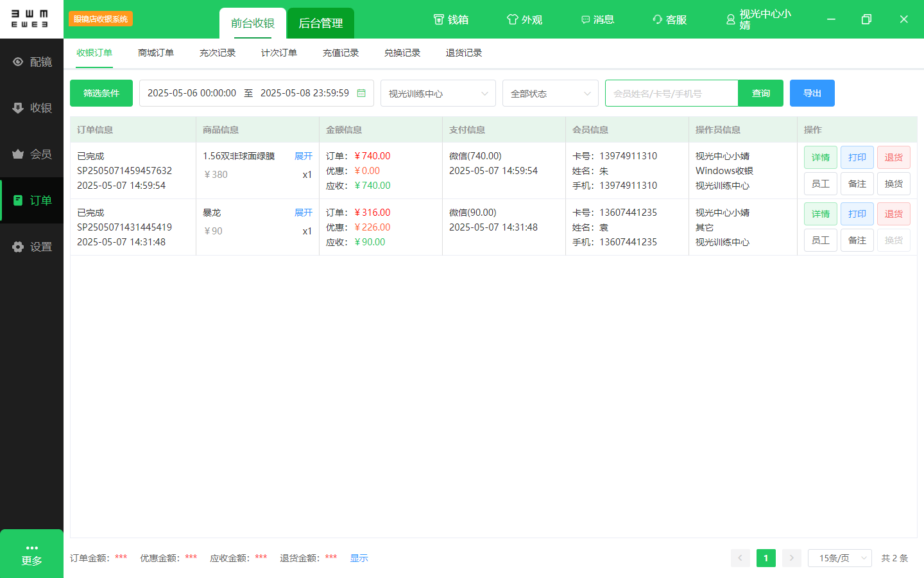Click 打印 for order SP2505071459457632
The image size is (924, 578).
(x=857, y=157)
